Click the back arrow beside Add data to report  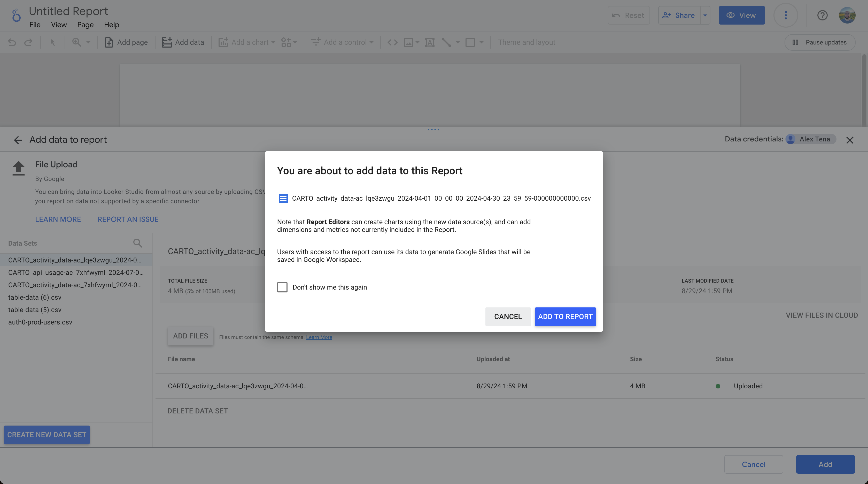(18, 140)
